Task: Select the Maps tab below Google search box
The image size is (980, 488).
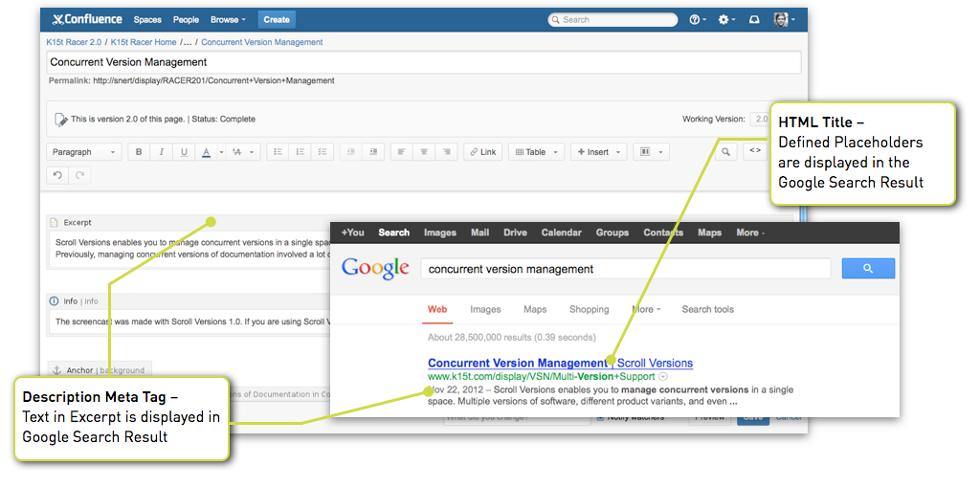Action: (x=535, y=309)
